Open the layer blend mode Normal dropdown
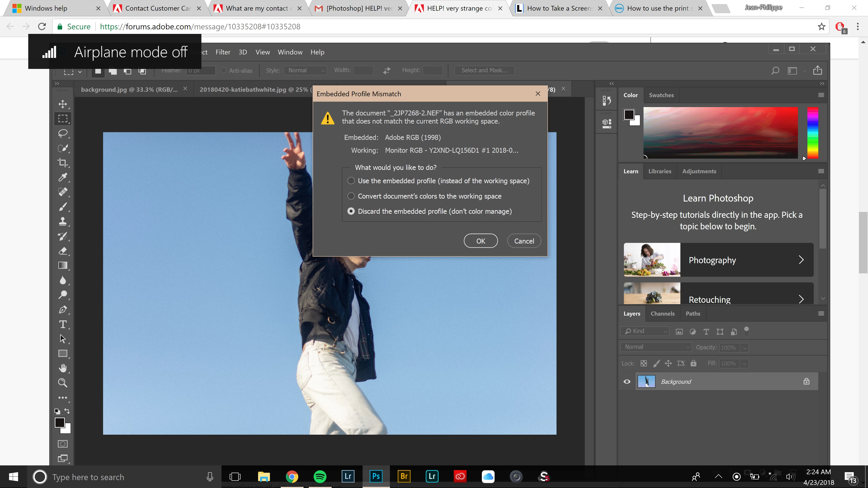868x488 pixels. [655, 347]
